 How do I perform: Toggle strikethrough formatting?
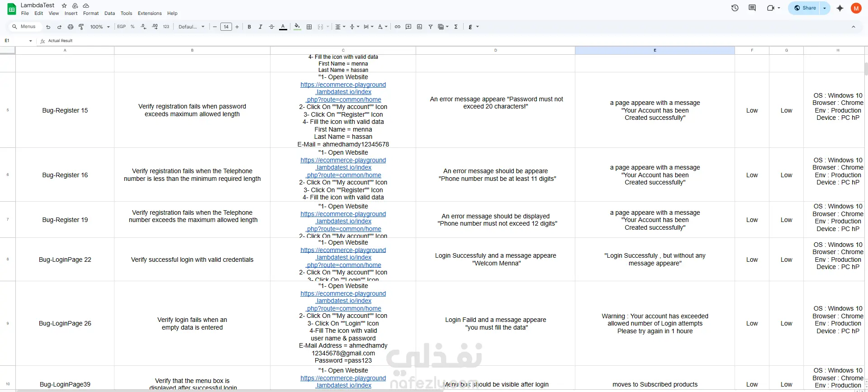tap(271, 27)
